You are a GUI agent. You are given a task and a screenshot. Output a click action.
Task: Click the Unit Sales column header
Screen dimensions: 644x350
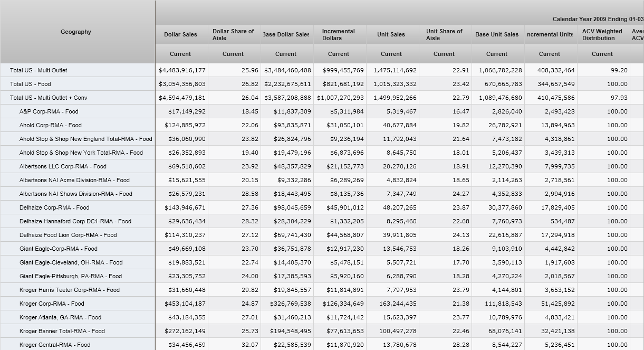(391, 35)
